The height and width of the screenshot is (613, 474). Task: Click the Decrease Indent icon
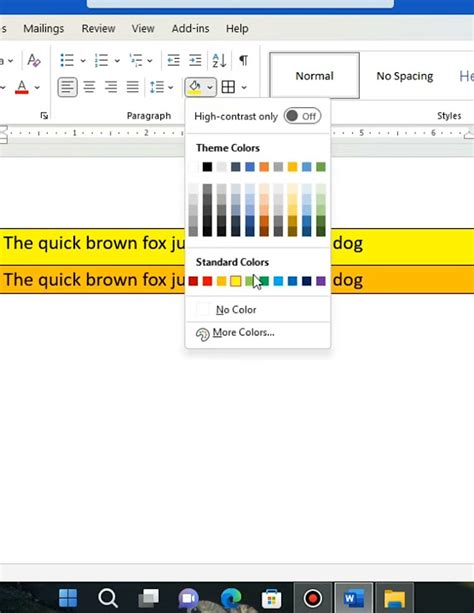pos(173,60)
